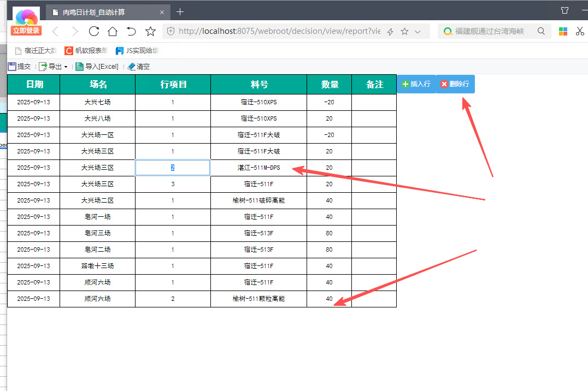
Task: Switch to the 肉鸡日计划_自动计算 tab
Action: (101, 12)
